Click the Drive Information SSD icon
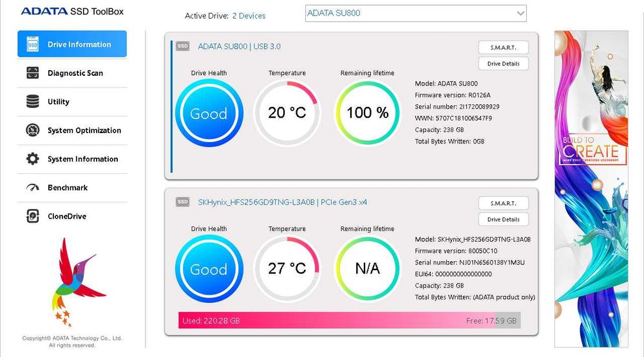 (32, 44)
